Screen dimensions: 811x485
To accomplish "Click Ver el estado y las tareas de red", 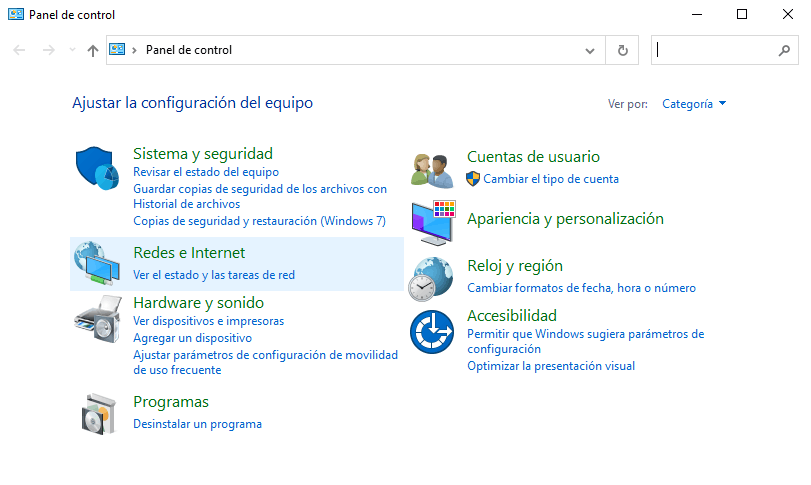I will coord(214,275).
